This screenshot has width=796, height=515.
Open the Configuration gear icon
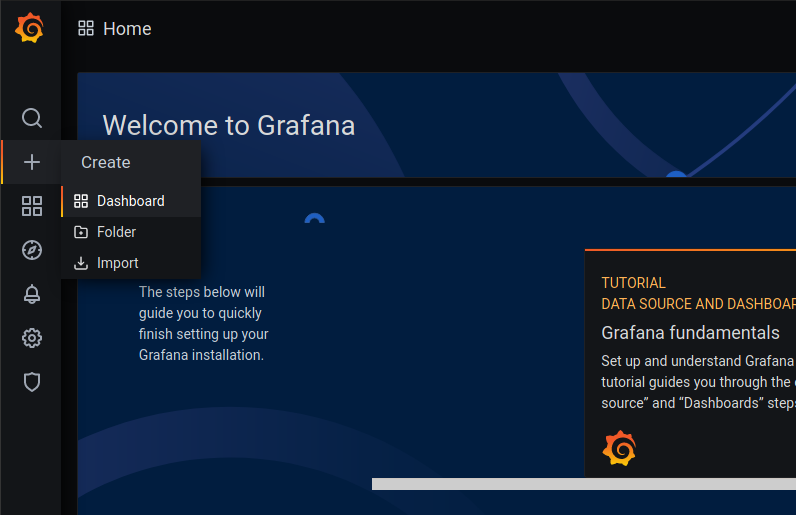(31, 338)
